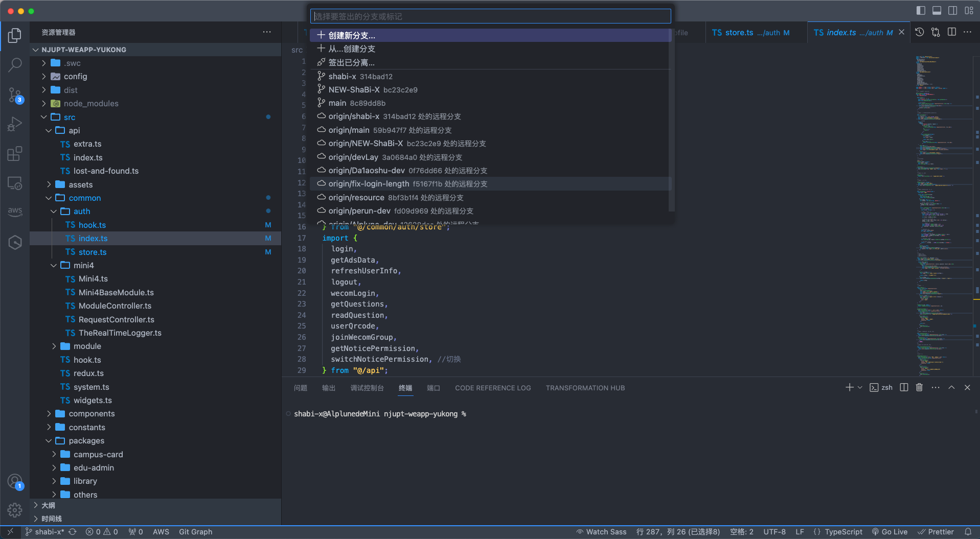Click the compare changes icon in editor toolbar
This screenshot has height=539, width=980.
tap(936, 32)
